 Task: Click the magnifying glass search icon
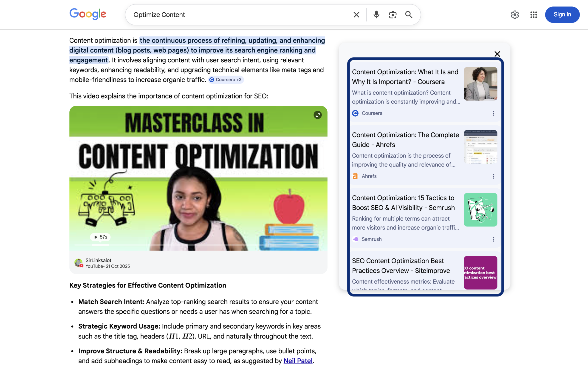coord(409,14)
